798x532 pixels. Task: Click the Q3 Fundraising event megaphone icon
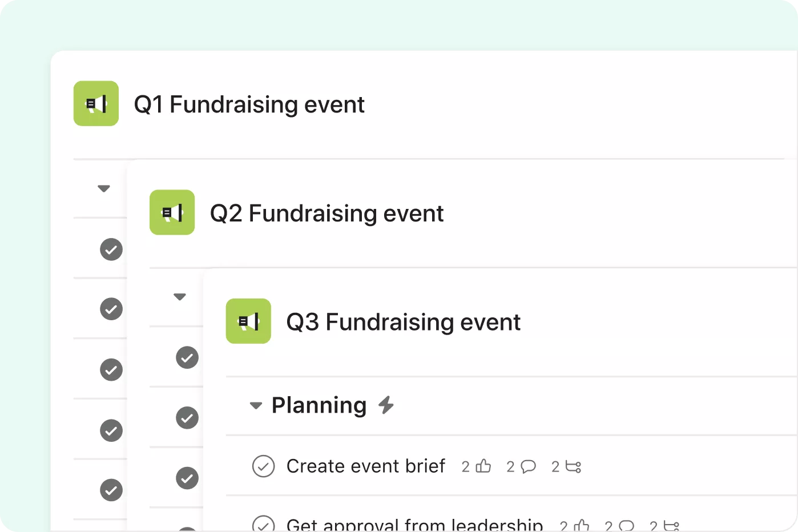click(x=248, y=321)
